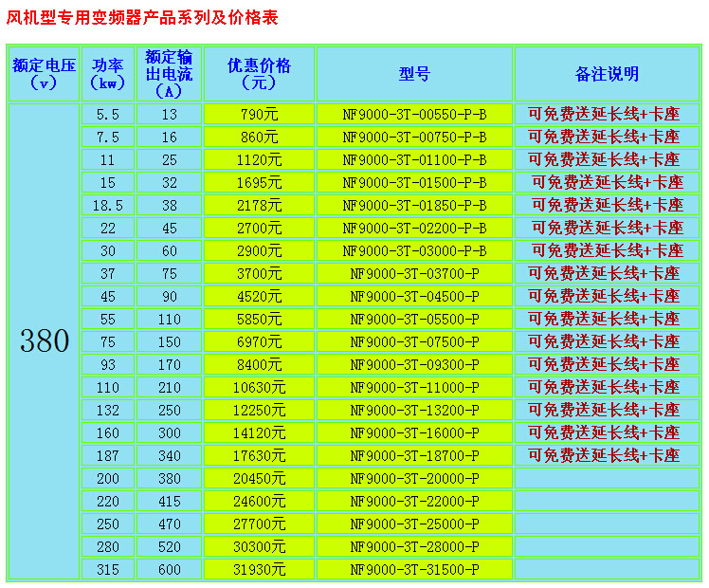
Task: Click model NF9000-3T-22000-P
Action: tap(414, 501)
